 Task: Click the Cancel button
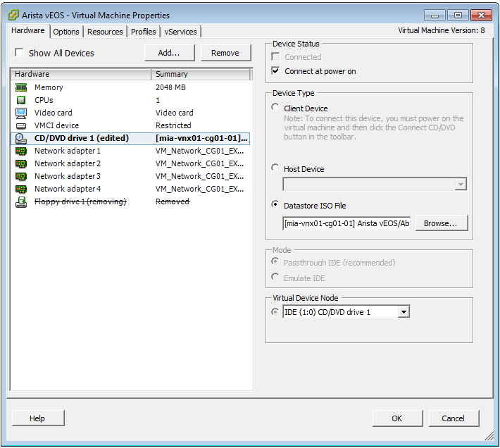454,418
